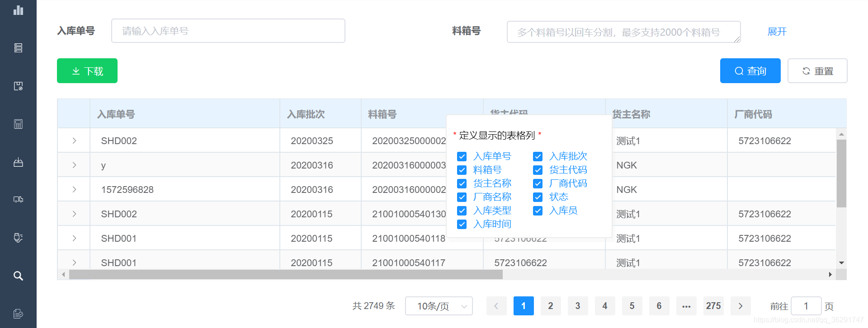The height and width of the screenshot is (328, 868).
Task: Click the table scroll right arrow
Action: [830, 274]
